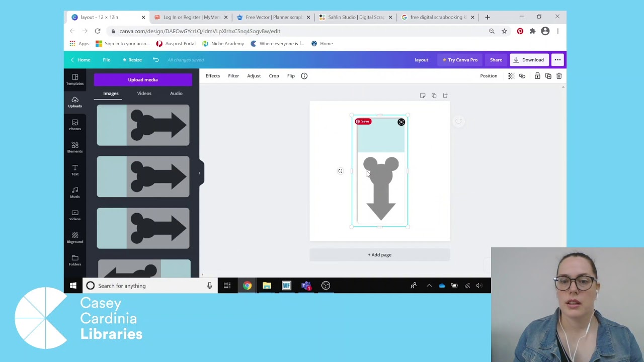Open the Folders sidebar panel

[75, 260]
